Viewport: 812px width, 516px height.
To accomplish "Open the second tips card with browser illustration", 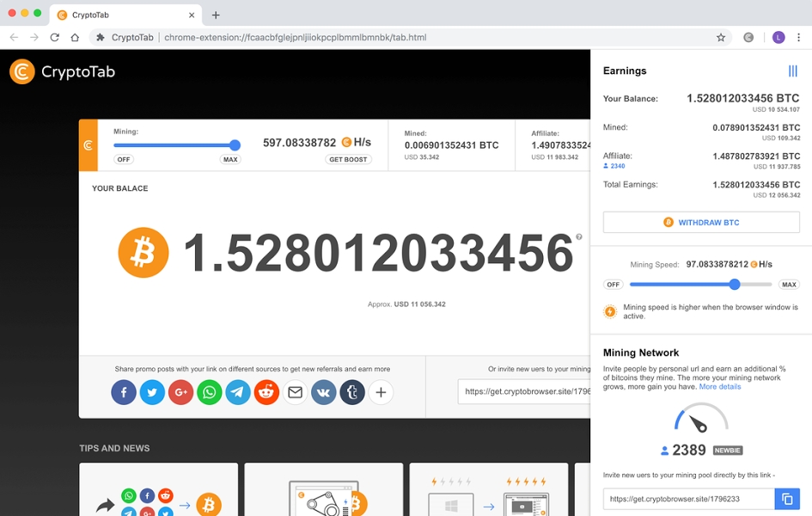I will [x=324, y=489].
